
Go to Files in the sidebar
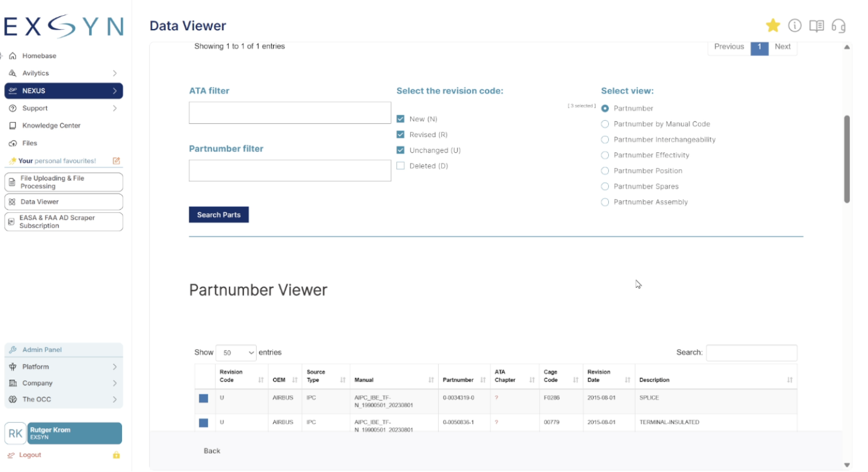pos(30,143)
